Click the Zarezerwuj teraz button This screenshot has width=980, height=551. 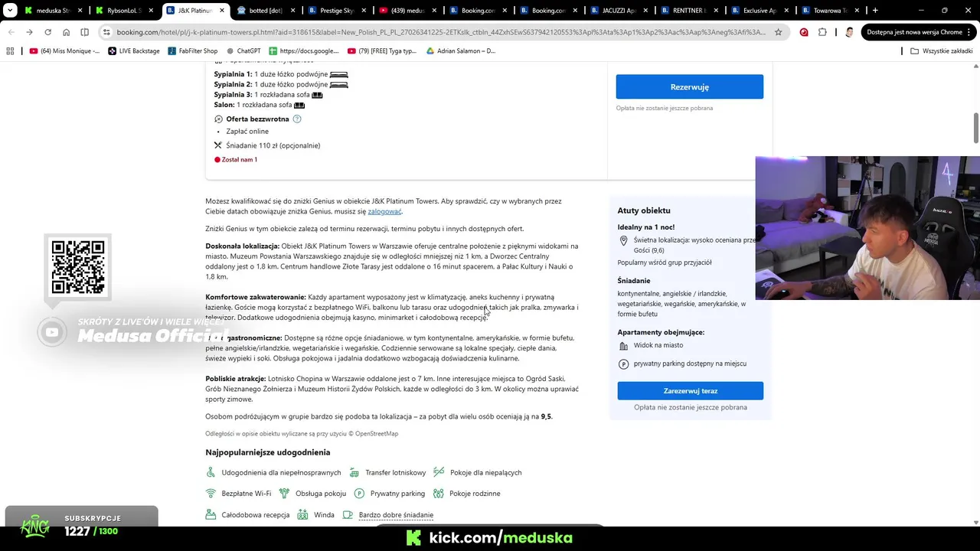tap(690, 390)
